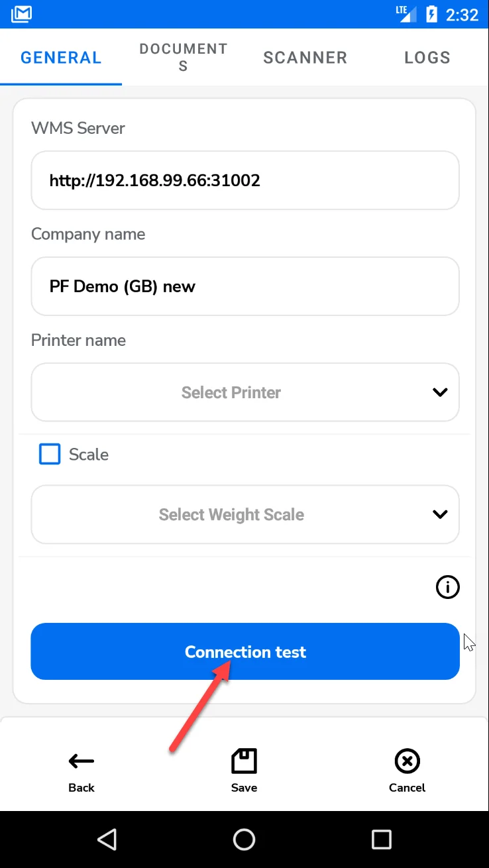Tap the mail notification icon in status bar

tap(22, 14)
